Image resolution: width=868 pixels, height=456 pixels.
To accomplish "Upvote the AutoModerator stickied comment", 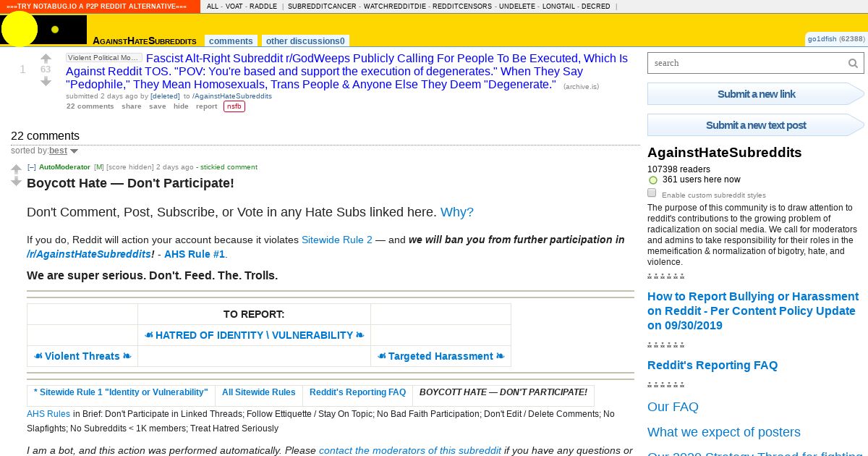I will 16,169.
